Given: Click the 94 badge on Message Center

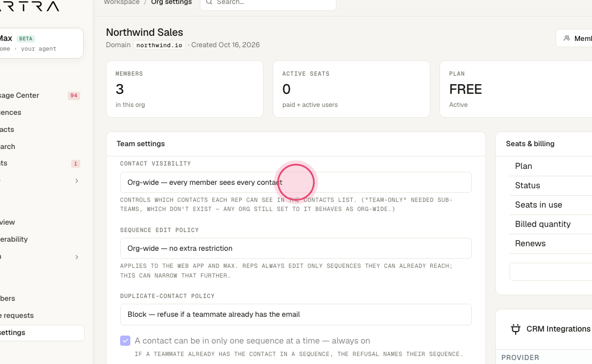Looking at the screenshot, I should 73,96.
